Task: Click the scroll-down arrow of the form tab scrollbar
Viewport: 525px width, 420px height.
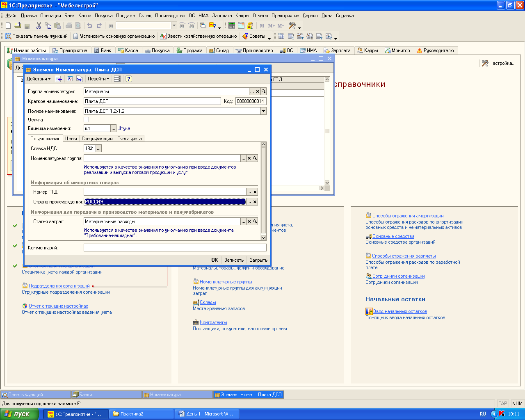Action: click(263, 237)
